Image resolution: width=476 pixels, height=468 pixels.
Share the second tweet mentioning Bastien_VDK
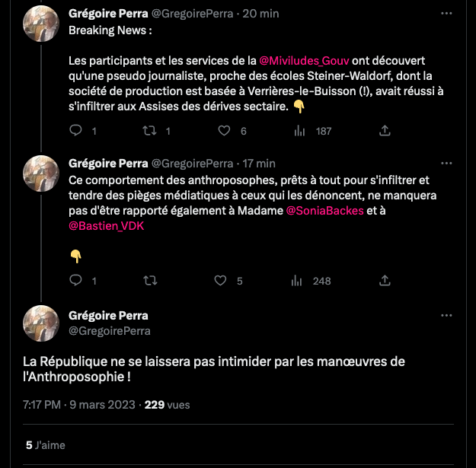[x=384, y=281]
